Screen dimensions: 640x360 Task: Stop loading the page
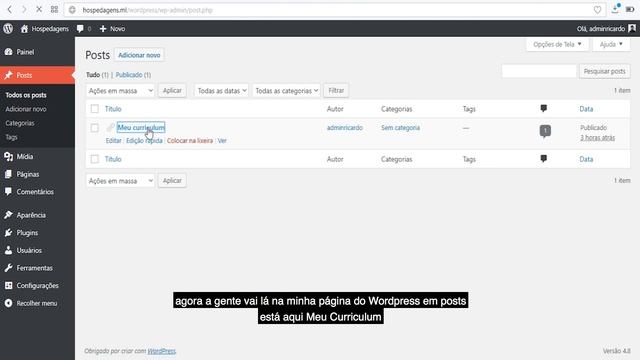[39, 9]
